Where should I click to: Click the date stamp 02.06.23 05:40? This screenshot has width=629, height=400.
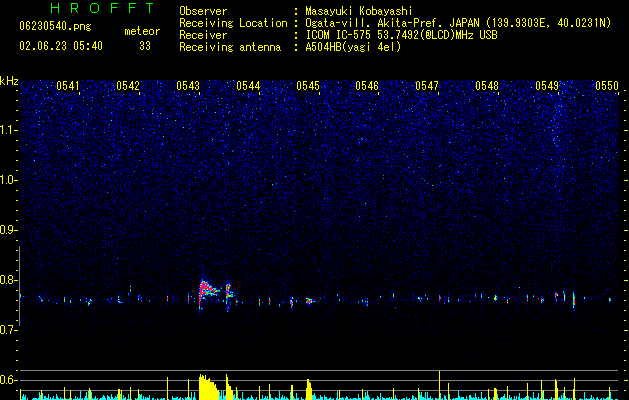(61, 46)
